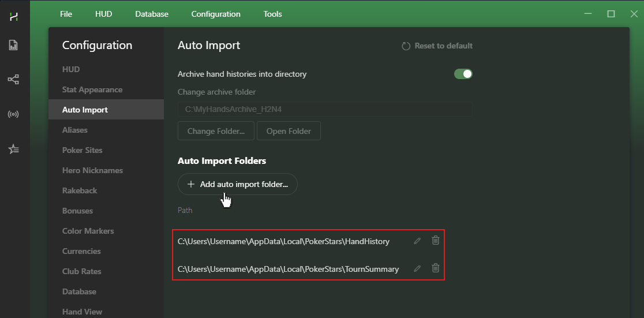Click the Auto Import Folders heading
Viewport: 644px width, 318px height.
[222, 160]
